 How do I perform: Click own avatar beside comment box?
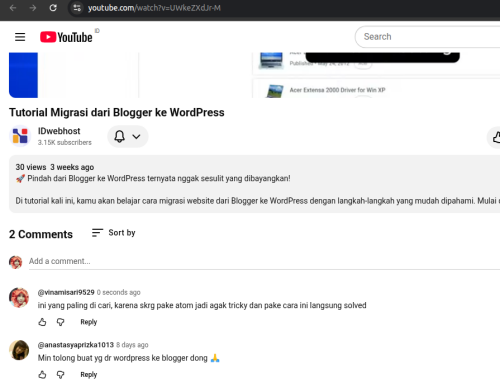coord(16,262)
